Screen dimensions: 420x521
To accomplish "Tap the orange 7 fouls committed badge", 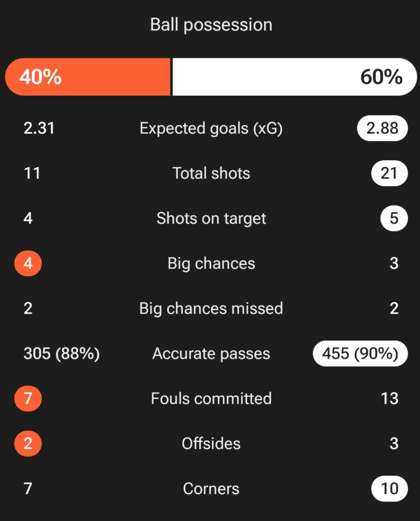I will (x=28, y=398).
